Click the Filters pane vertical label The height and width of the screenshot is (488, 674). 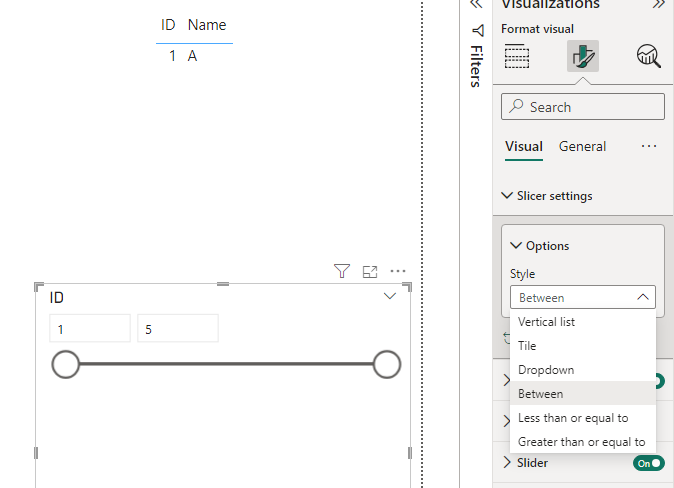click(x=477, y=66)
